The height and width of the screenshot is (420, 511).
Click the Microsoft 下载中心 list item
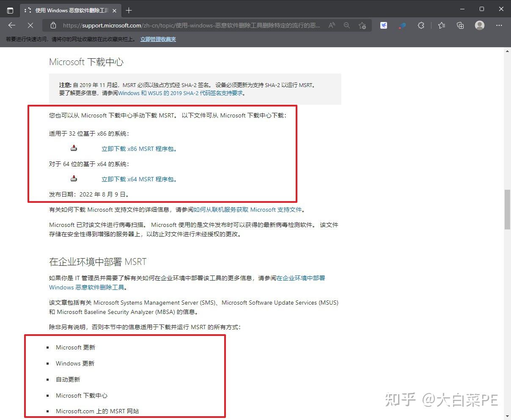point(82,395)
